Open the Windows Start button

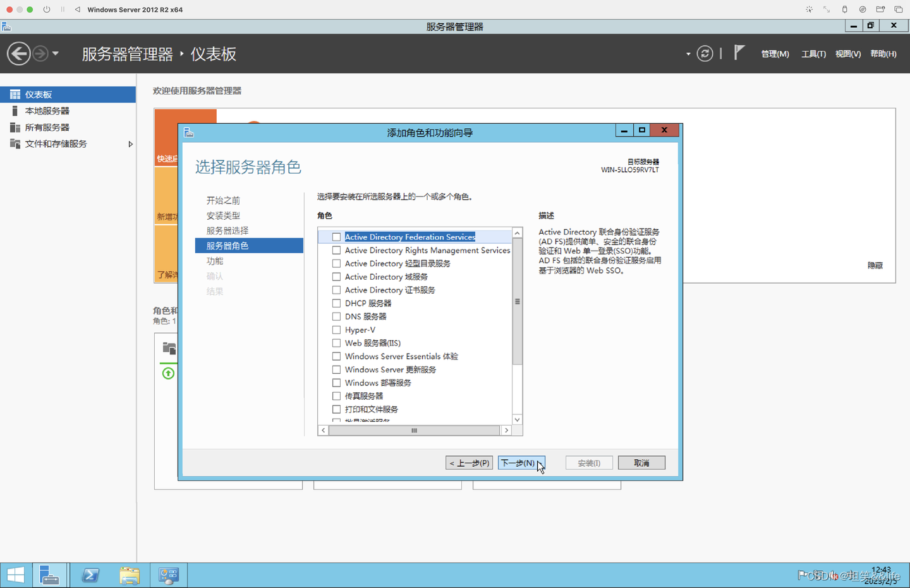pos(16,575)
